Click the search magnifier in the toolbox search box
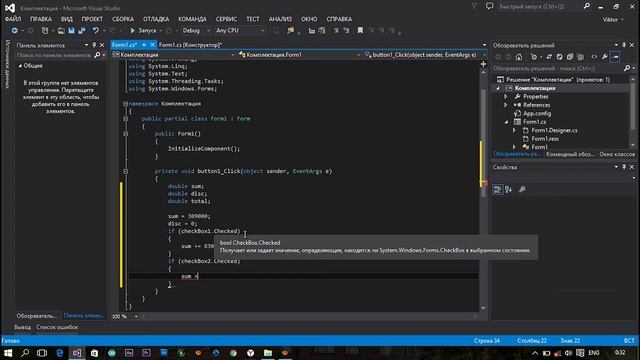 [97, 55]
